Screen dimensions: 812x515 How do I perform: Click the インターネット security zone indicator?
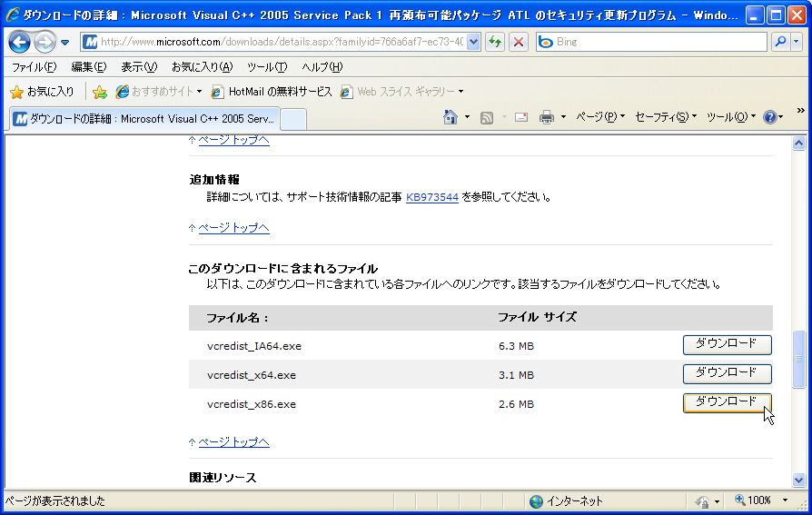(566, 501)
